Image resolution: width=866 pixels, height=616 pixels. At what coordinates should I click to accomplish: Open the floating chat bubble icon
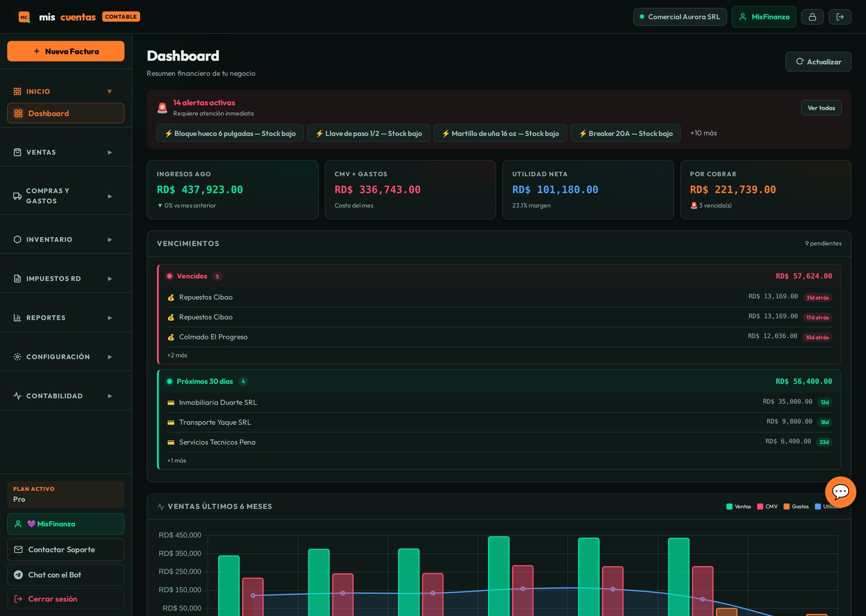pos(841,492)
